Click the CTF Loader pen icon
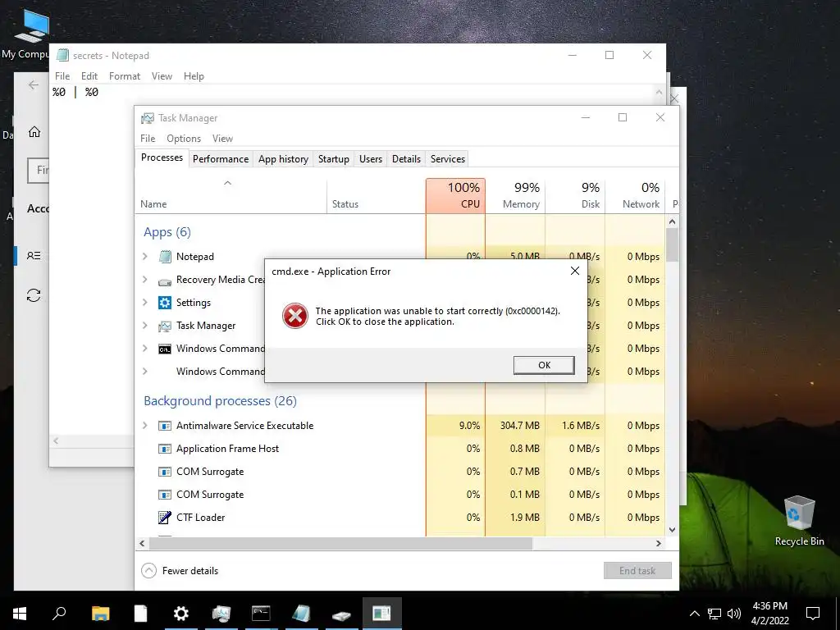The width and height of the screenshot is (840, 630). tap(165, 518)
